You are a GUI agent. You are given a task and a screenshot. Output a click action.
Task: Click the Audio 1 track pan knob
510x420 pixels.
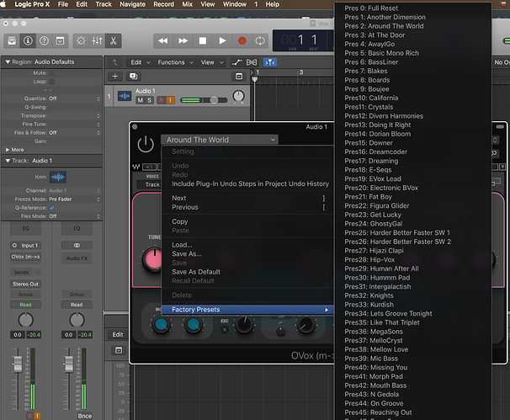[x=238, y=96]
